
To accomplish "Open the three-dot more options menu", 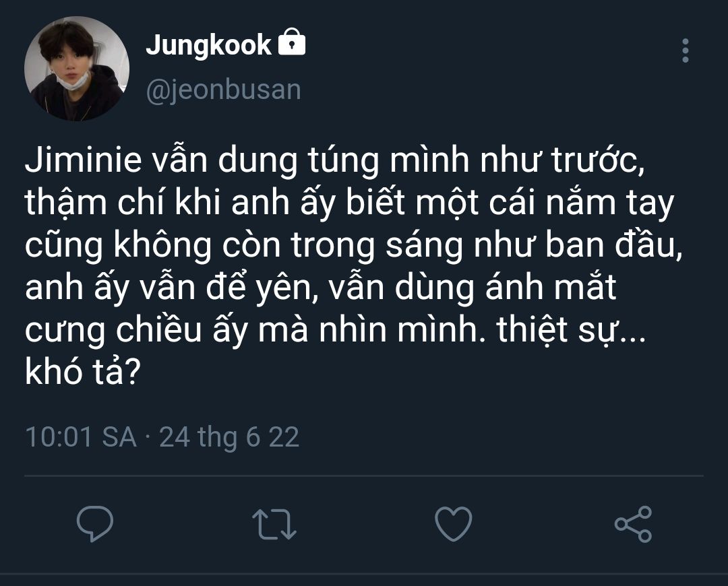I will point(686,51).
